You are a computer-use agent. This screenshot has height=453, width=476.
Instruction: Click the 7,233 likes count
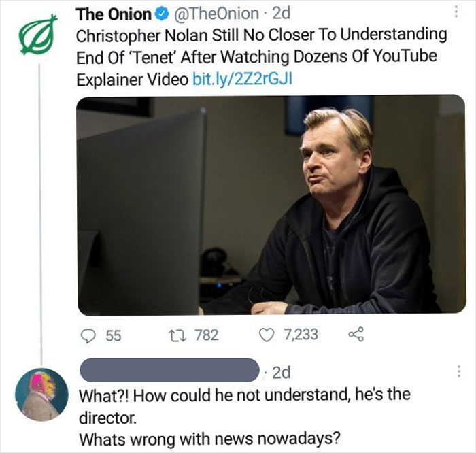(300, 335)
